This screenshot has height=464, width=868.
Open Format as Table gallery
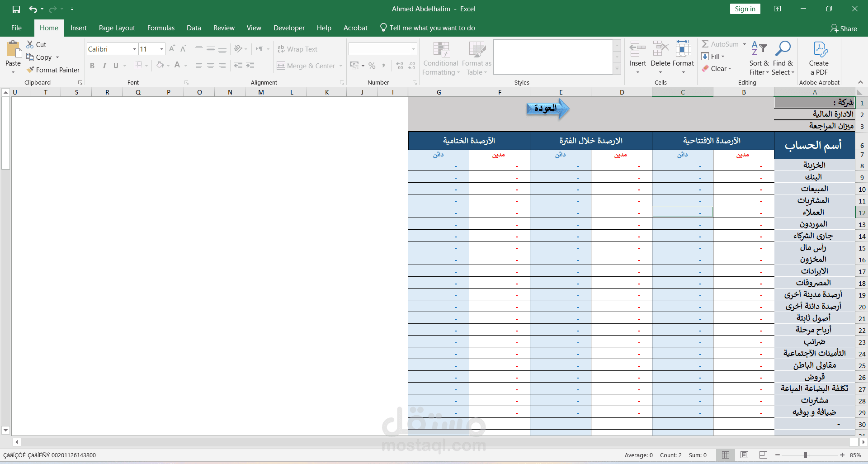[x=476, y=59]
